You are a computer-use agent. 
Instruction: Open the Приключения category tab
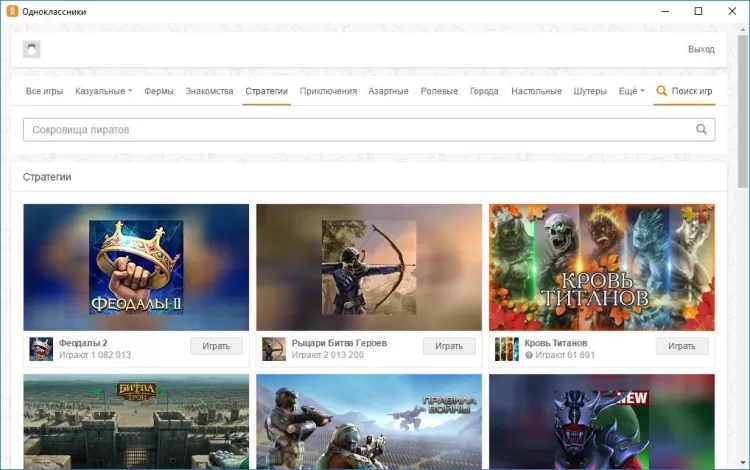pyautogui.click(x=328, y=91)
